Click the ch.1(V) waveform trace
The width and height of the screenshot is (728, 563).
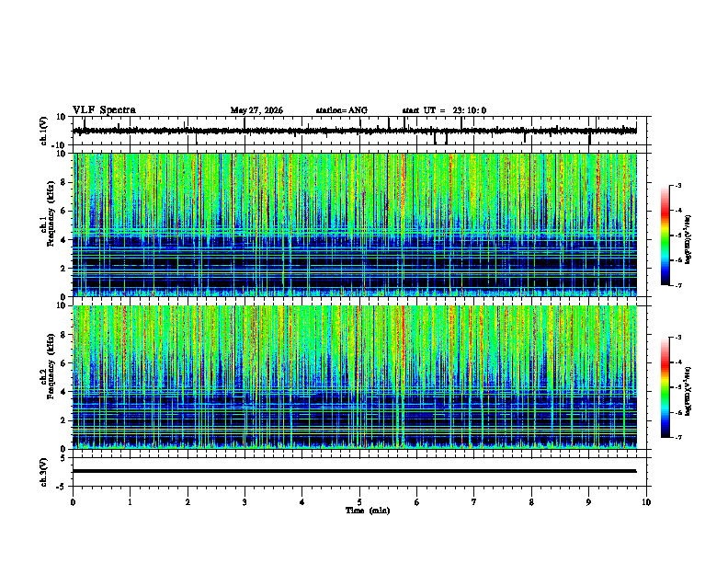click(354, 131)
